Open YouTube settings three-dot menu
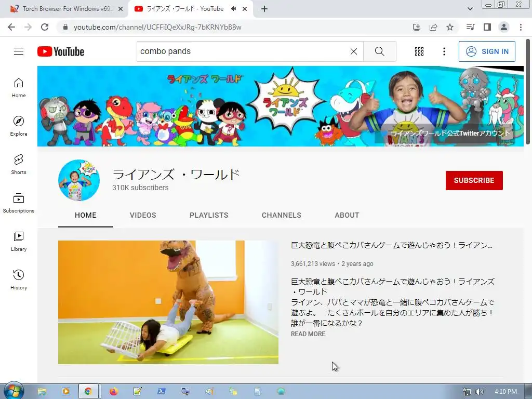This screenshot has height=399, width=532. coord(444,51)
